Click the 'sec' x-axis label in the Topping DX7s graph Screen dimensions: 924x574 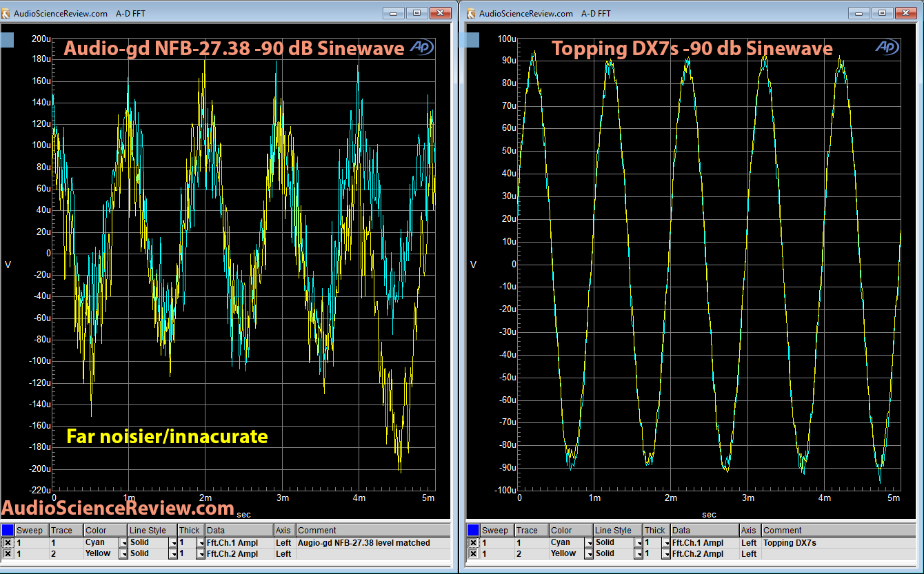tap(709, 515)
